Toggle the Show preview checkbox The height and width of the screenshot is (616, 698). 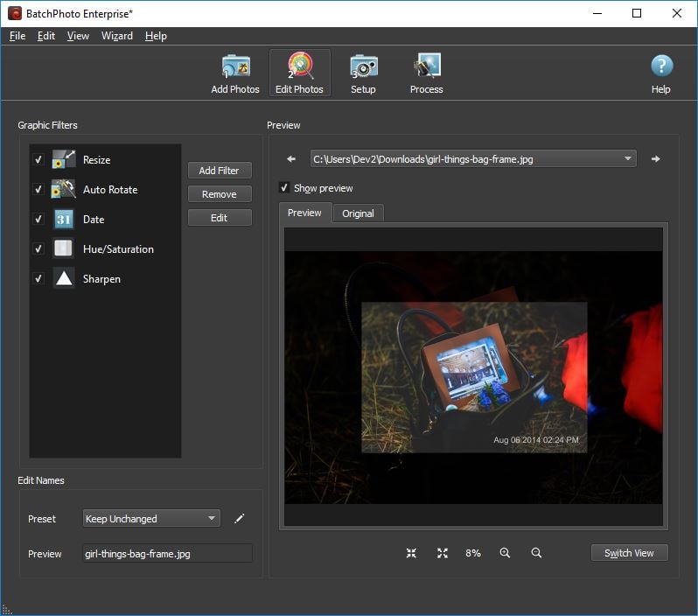click(x=284, y=188)
